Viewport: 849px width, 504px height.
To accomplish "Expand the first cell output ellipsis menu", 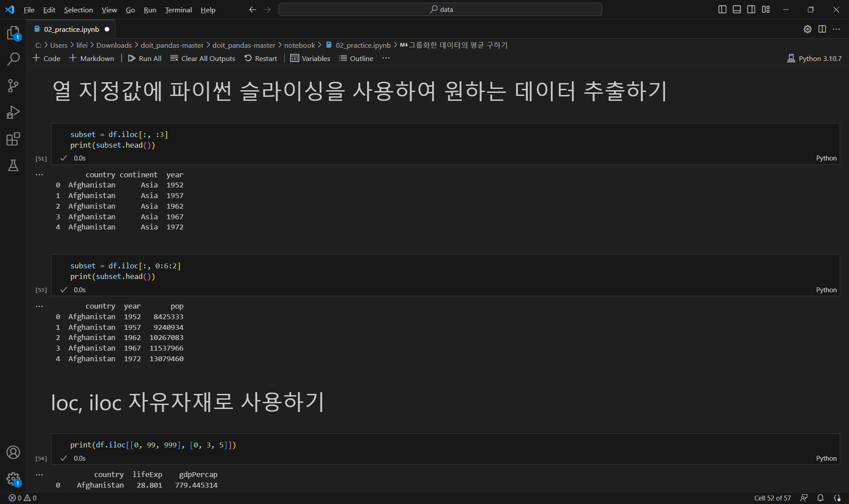I will pyautogui.click(x=39, y=175).
